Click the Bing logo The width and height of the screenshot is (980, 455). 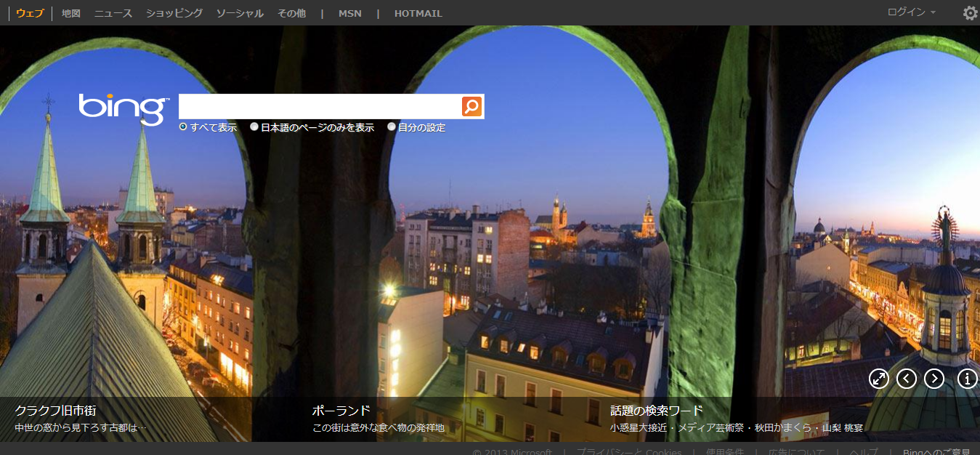123,108
